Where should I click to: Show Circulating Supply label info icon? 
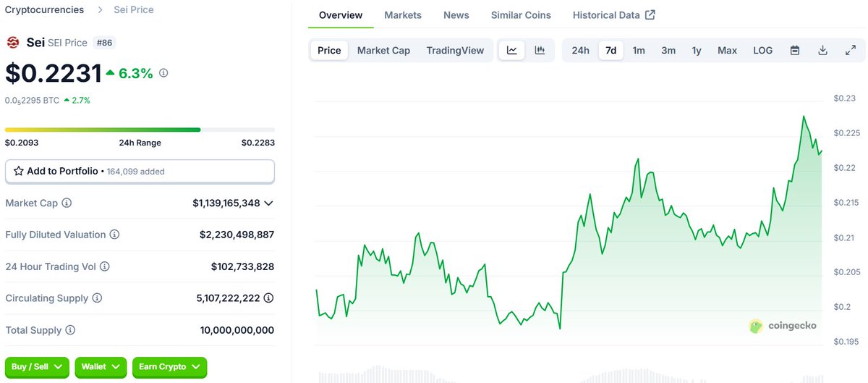click(97, 298)
